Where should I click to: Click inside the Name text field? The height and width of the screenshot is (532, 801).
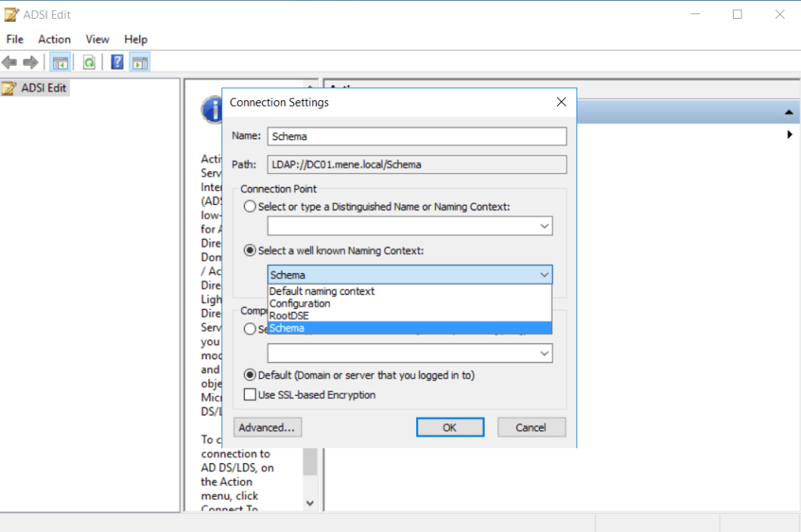tap(416, 136)
